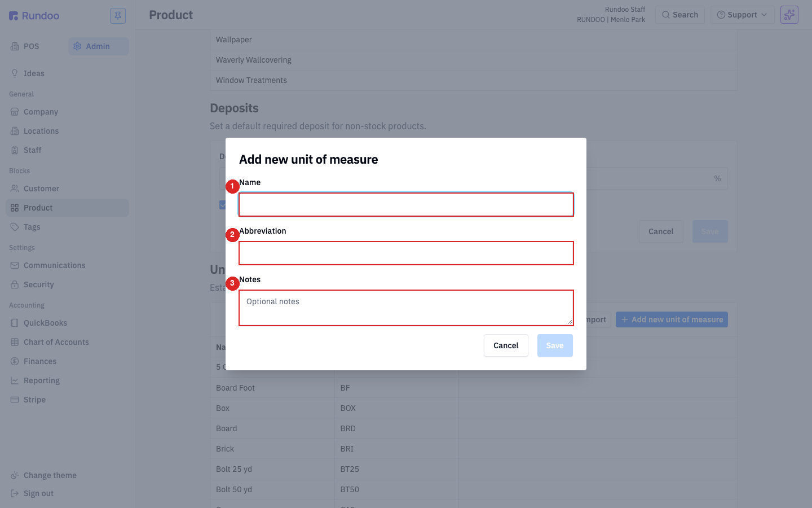
Task: Expand the Support dropdown
Action: click(x=742, y=15)
